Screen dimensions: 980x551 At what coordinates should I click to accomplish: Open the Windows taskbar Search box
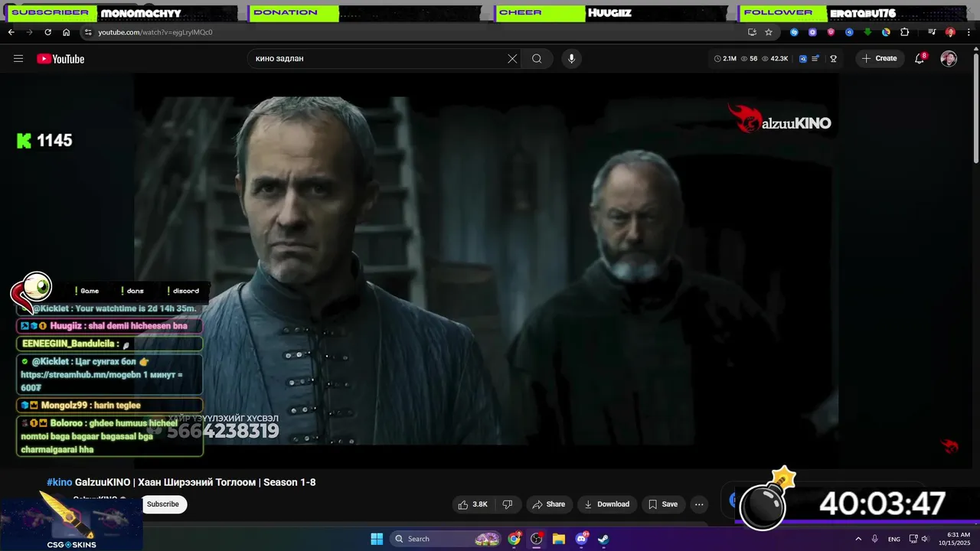(446, 539)
